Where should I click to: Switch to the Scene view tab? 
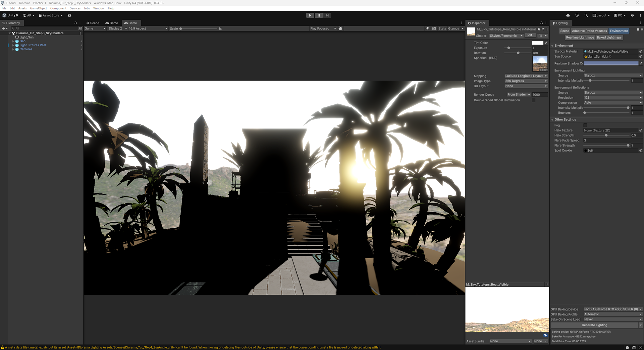93,23
